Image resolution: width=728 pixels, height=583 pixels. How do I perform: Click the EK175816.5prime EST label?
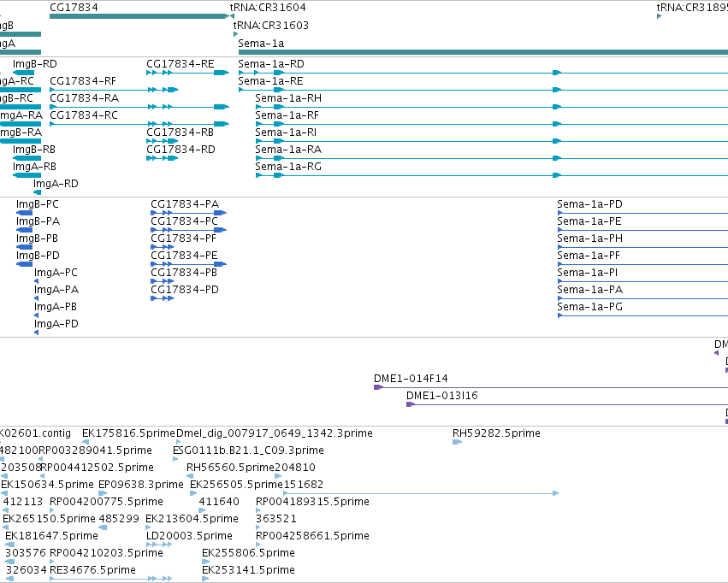pos(128,433)
